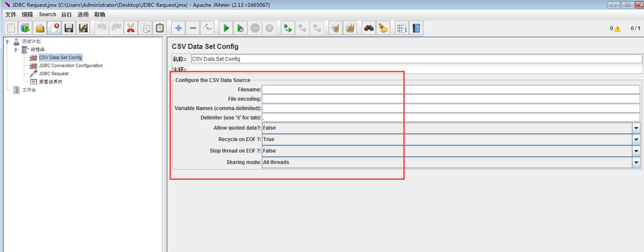Collapse the 线程组 tree node handle
The image size is (644, 252).
click(x=16, y=49)
